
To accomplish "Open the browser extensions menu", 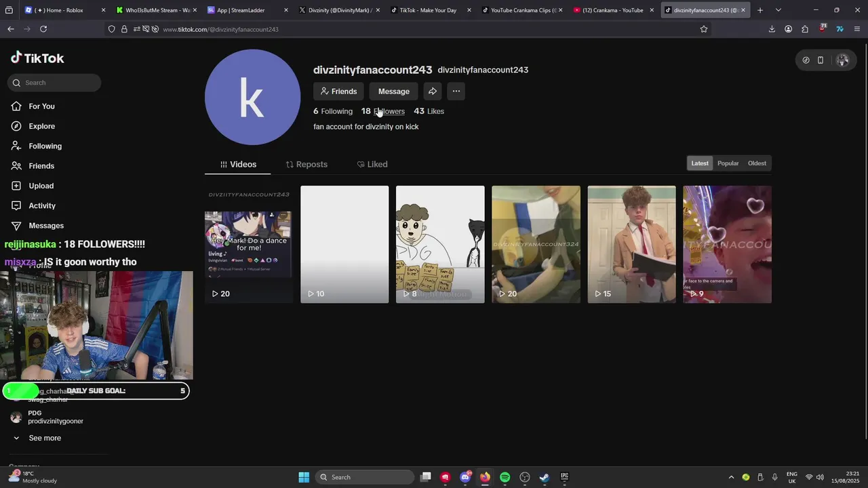I will point(805,29).
